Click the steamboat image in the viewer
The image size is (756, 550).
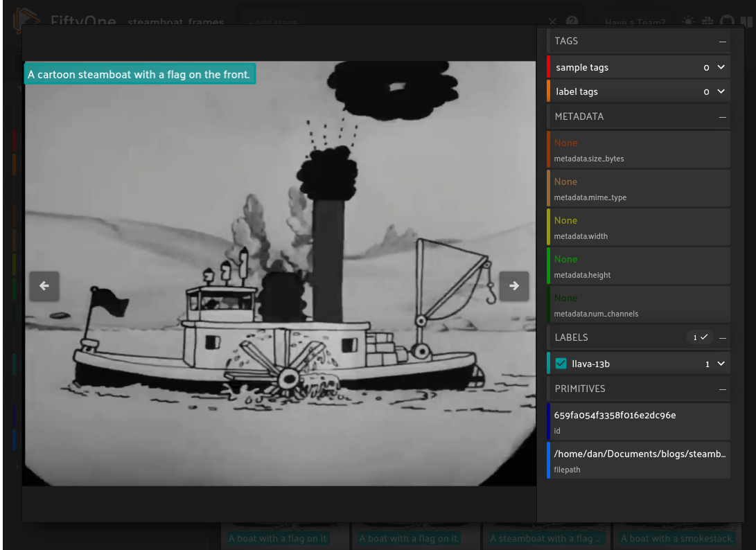pyautogui.click(x=280, y=274)
